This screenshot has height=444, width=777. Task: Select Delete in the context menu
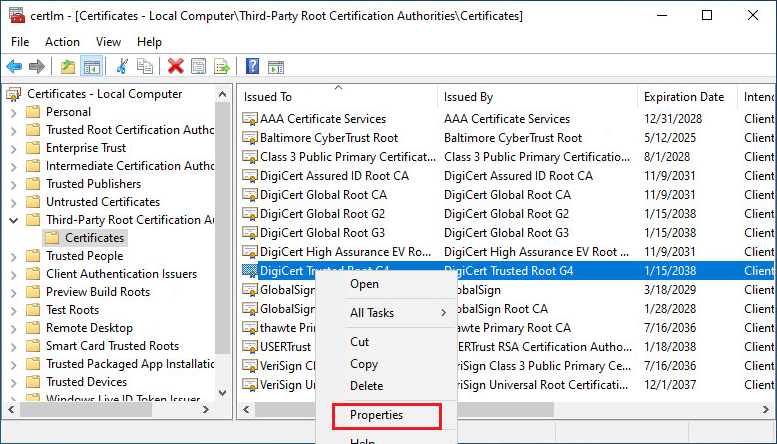(366, 386)
